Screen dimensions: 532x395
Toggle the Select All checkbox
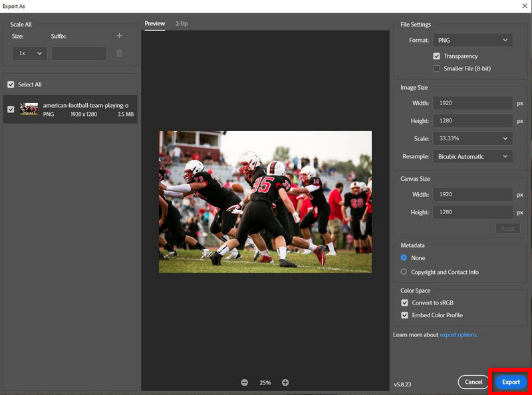click(11, 84)
